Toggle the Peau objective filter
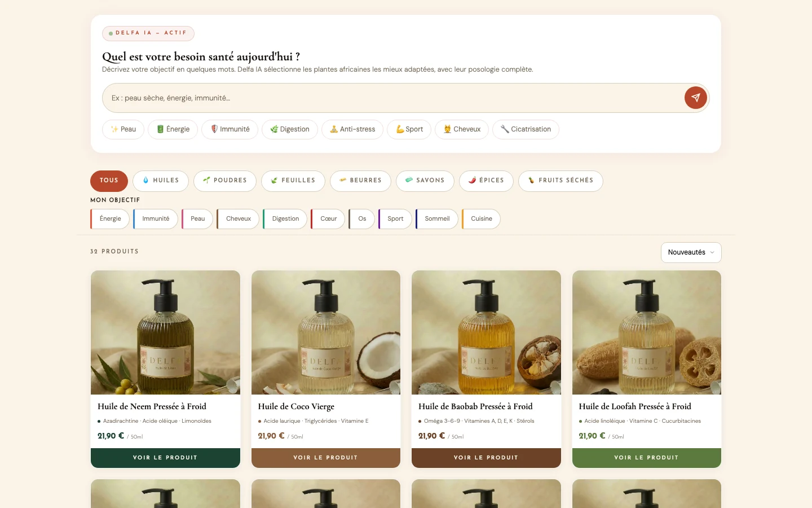Image resolution: width=812 pixels, height=508 pixels. pos(197,219)
